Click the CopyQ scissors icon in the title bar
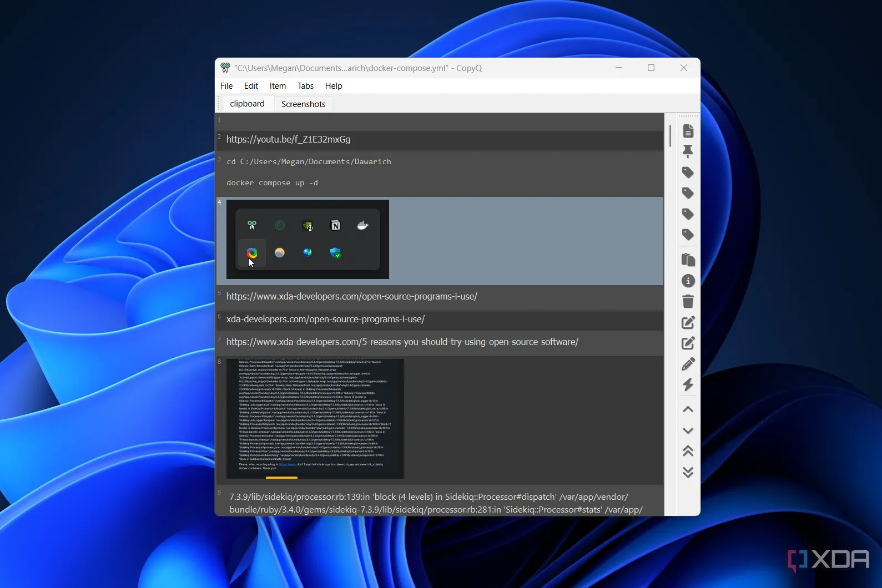 pos(225,68)
